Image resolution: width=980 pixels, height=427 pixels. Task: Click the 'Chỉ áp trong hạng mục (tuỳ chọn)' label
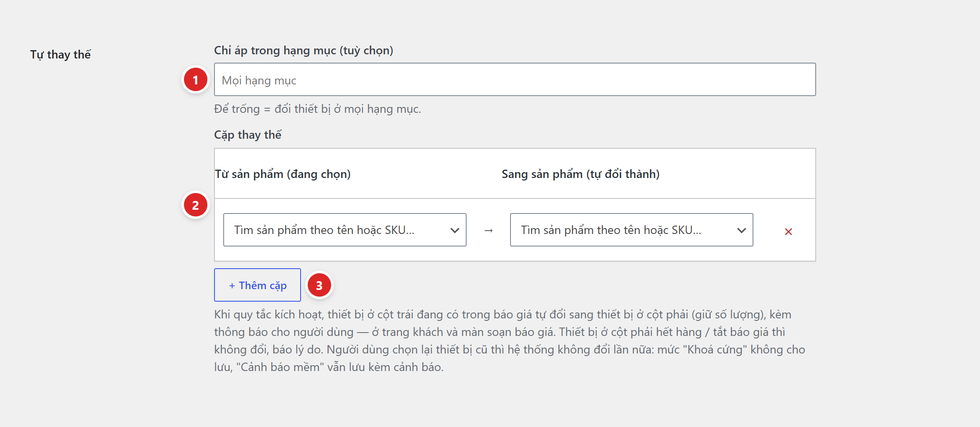tap(304, 51)
